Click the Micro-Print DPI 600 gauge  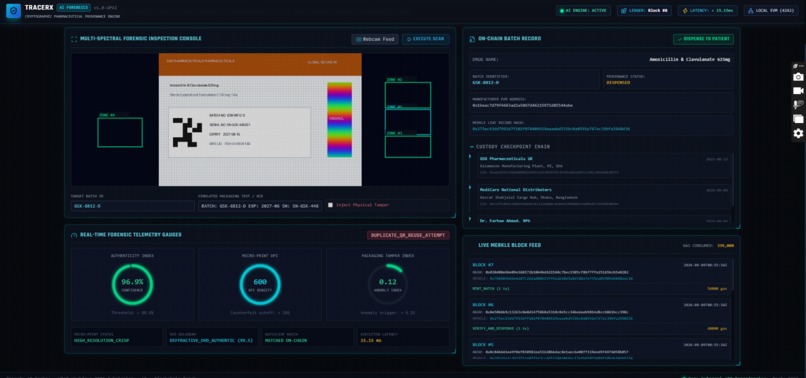pos(260,284)
